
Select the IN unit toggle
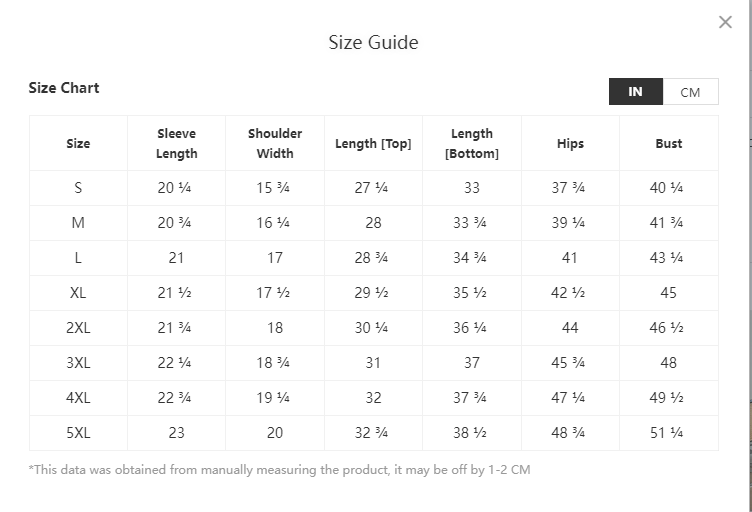[x=635, y=92]
